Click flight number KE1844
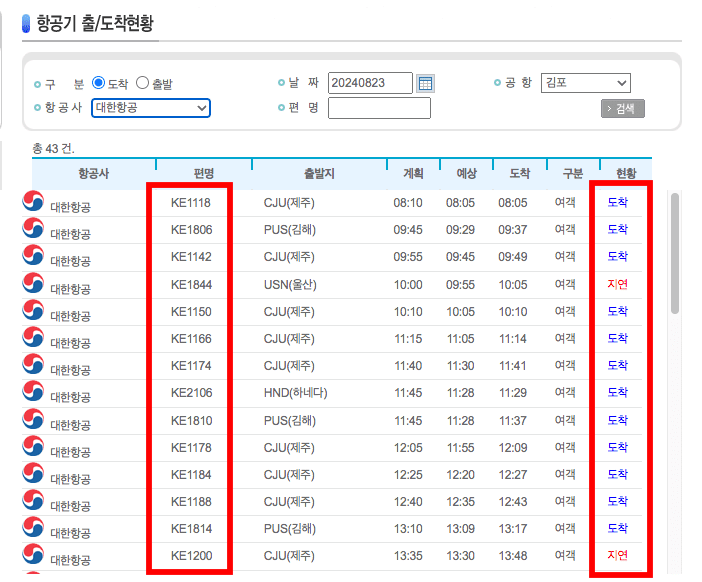The height and width of the screenshot is (582, 702). (x=192, y=285)
